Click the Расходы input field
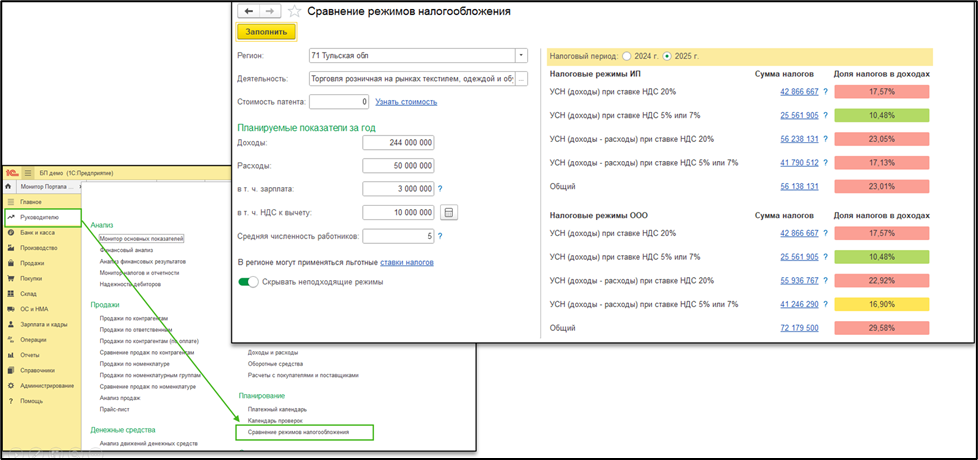The width and height of the screenshot is (978, 460). 397,166
